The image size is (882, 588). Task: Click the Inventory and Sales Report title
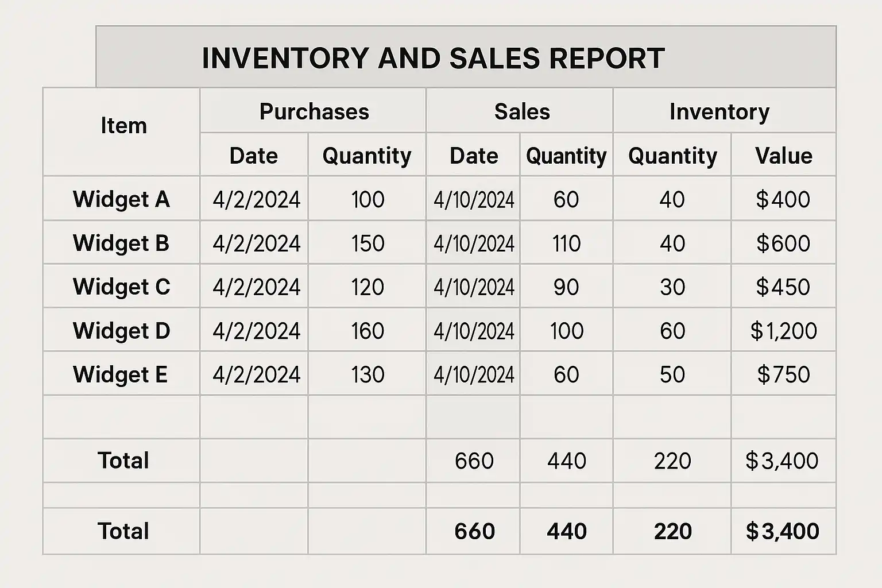(433, 58)
